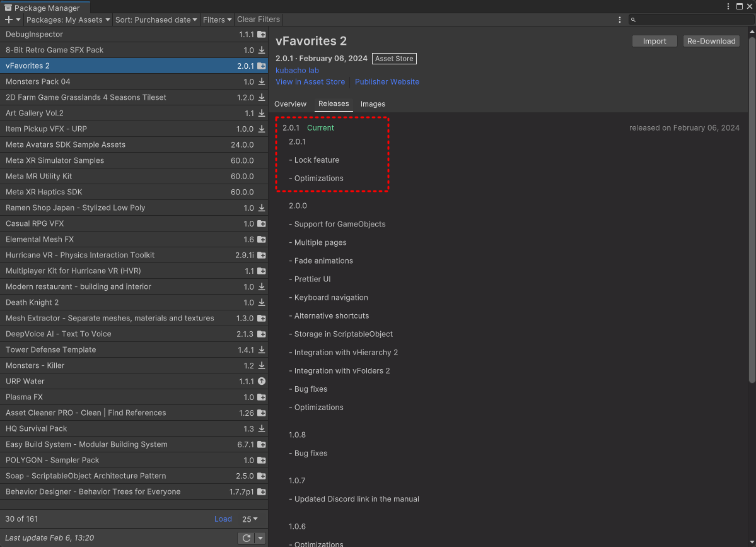Select the POLYGON - Sampler Pack row

pyautogui.click(x=134, y=460)
